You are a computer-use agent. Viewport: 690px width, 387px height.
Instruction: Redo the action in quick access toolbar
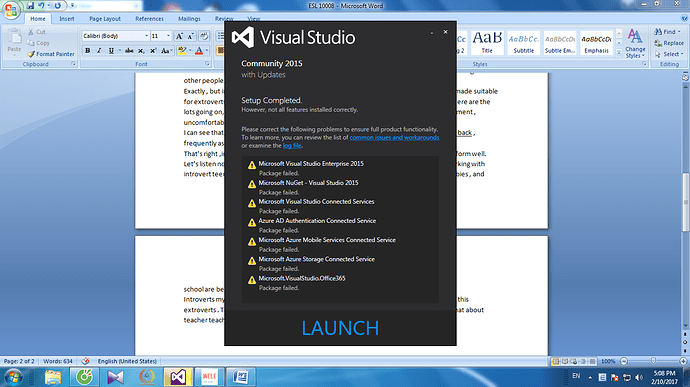(58, 6)
